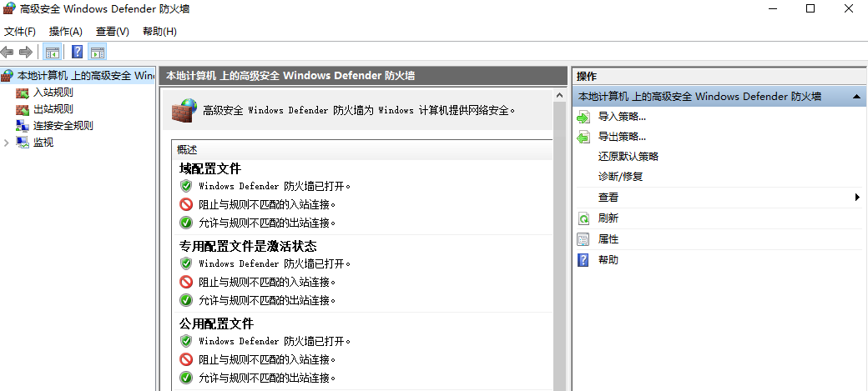Choose 还原默认策略 in the action pane

click(628, 157)
